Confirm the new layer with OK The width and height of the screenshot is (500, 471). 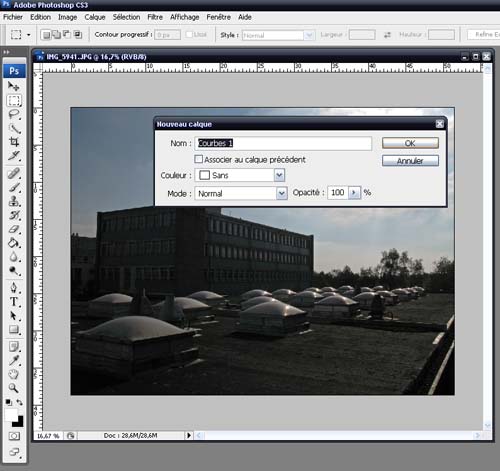[x=410, y=143]
